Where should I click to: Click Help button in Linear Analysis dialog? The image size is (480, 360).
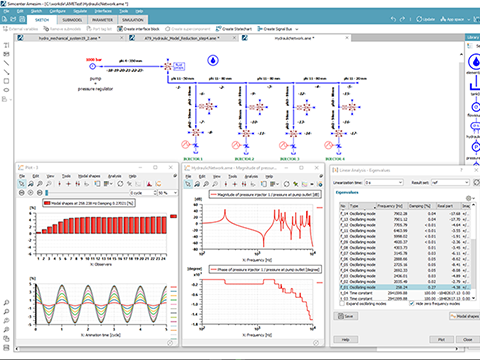pyautogui.click(x=346, y=339)
